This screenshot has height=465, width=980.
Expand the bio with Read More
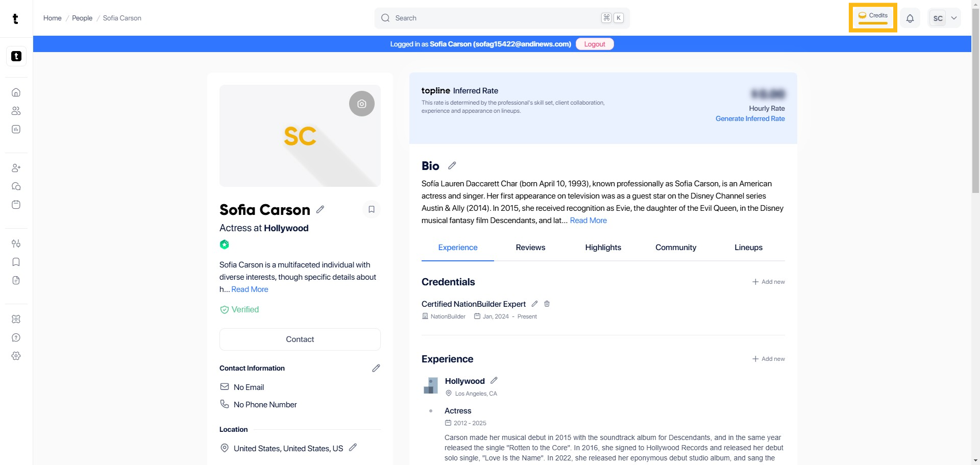(588, 221)
